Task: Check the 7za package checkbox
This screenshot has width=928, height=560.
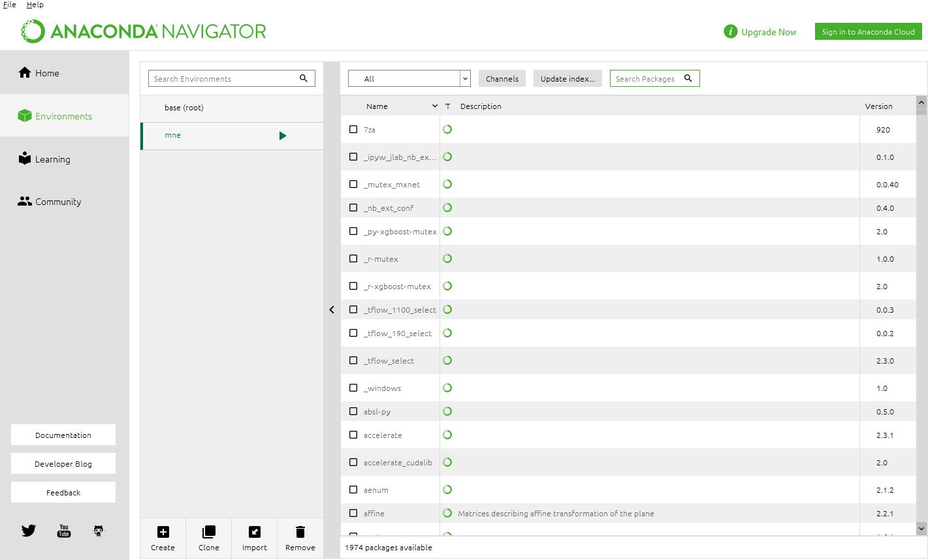Action: point(353,129)
